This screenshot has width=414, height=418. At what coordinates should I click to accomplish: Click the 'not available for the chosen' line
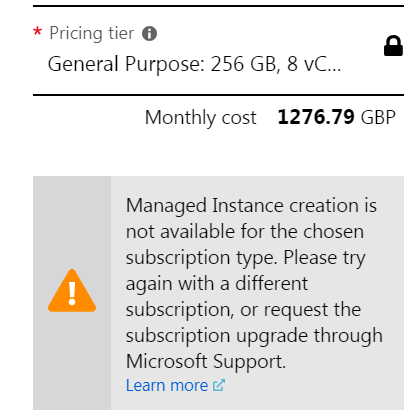(x=245, y=231)
